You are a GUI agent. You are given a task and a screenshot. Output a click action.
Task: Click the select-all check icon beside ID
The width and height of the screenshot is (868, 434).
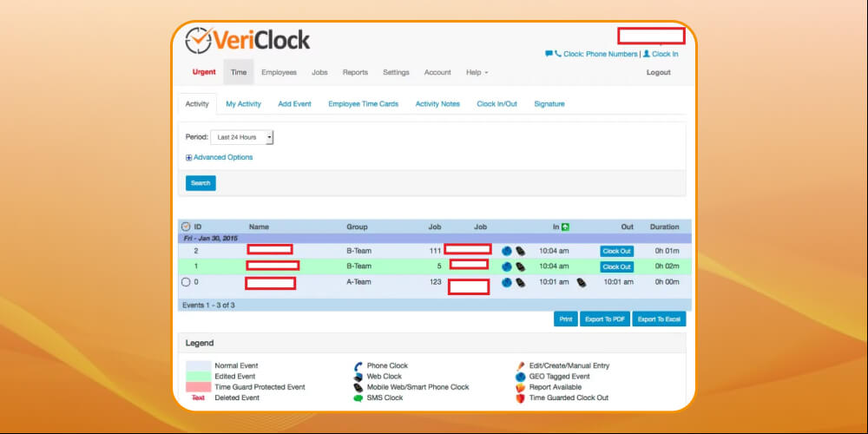(x=186, y=227)
